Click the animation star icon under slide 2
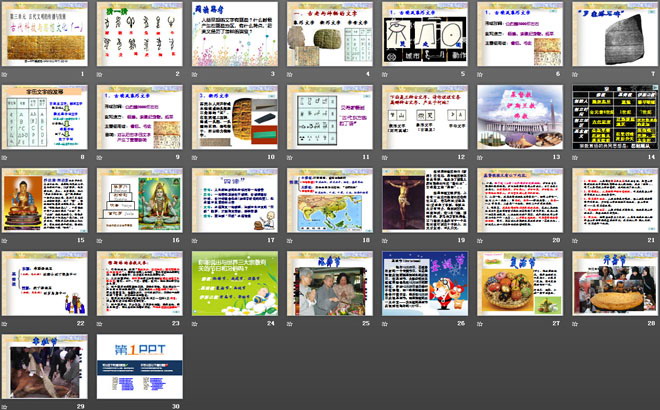The image size is (660, 410). pos(100,75)
